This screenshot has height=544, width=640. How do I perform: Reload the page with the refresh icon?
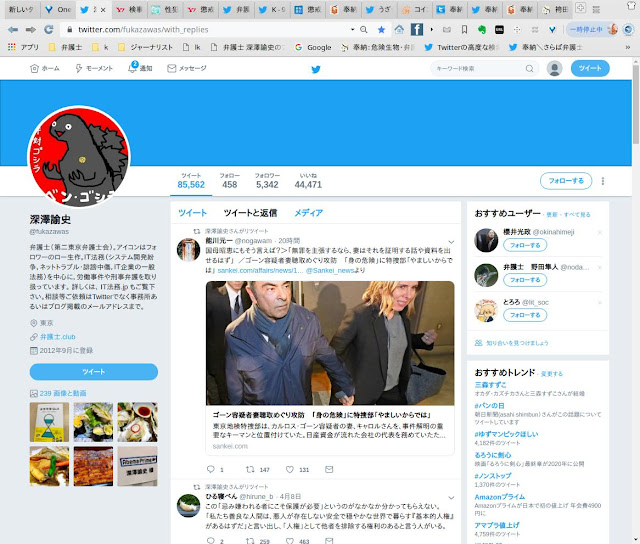pyautogui.click(x=49, y=29)
